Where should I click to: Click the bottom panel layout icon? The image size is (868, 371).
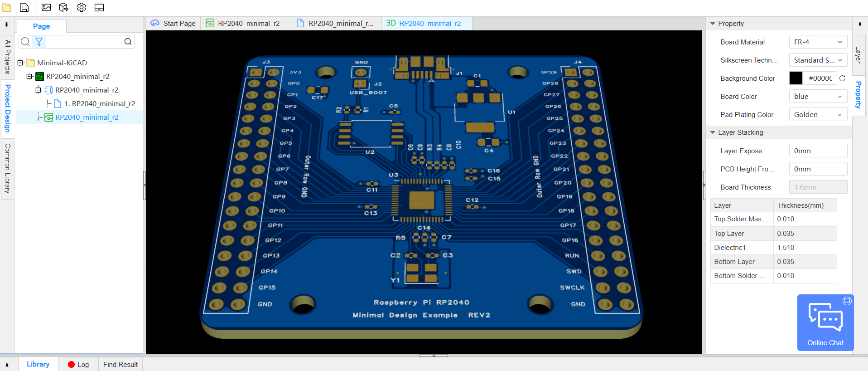pyautogui.click(x=99, y=7)
